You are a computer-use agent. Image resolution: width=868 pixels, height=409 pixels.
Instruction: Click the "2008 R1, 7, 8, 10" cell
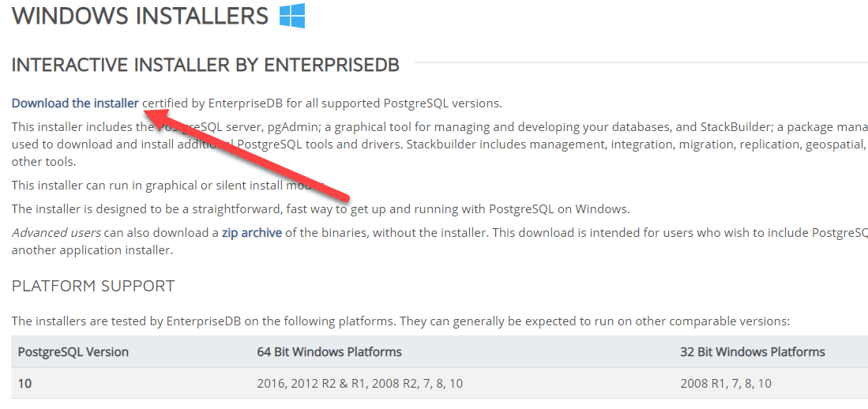click(726, 384)
